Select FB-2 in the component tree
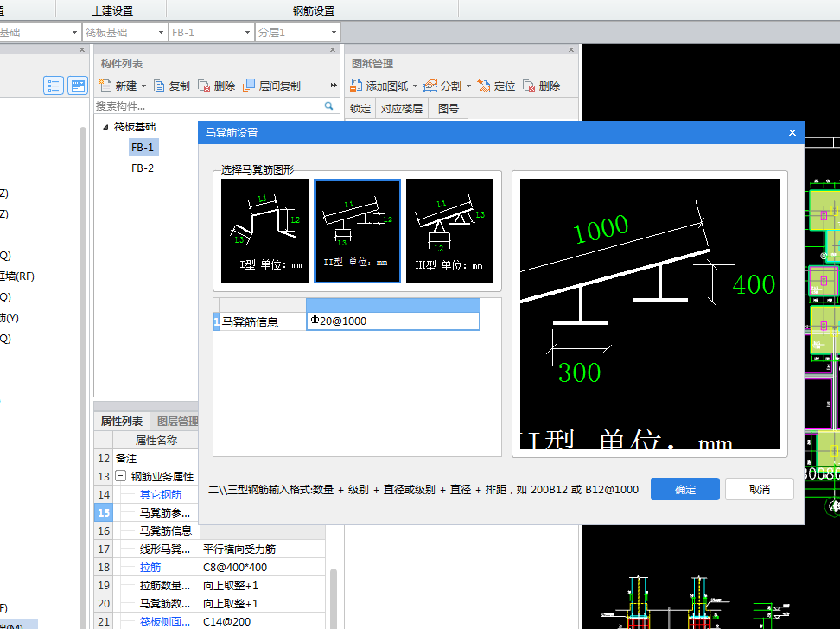The image size is (840, 629). point(143,168)
